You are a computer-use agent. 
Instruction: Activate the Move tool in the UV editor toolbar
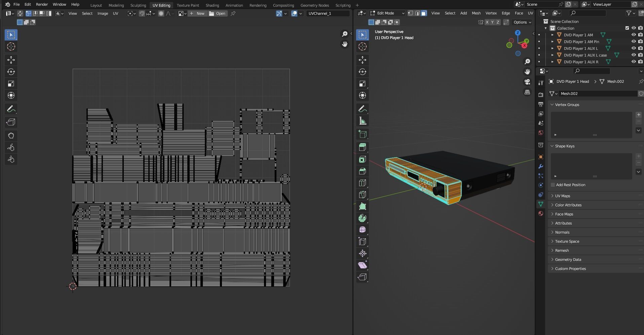pyautogui.click(x=11, y=60)
